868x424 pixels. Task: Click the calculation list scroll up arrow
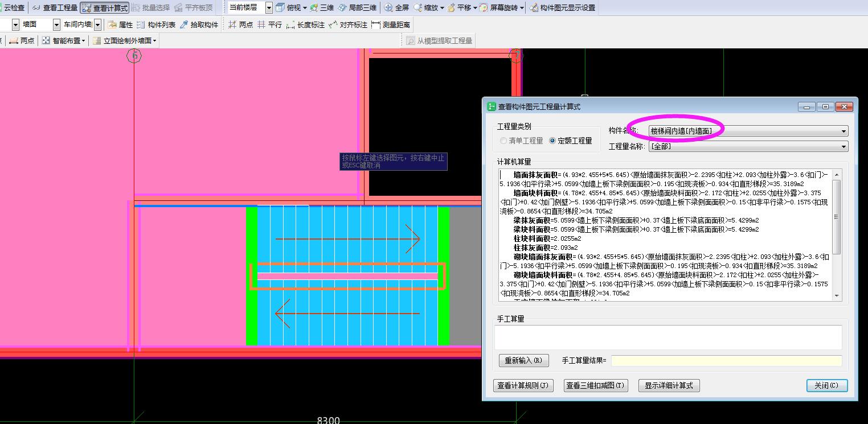[837, 174]
